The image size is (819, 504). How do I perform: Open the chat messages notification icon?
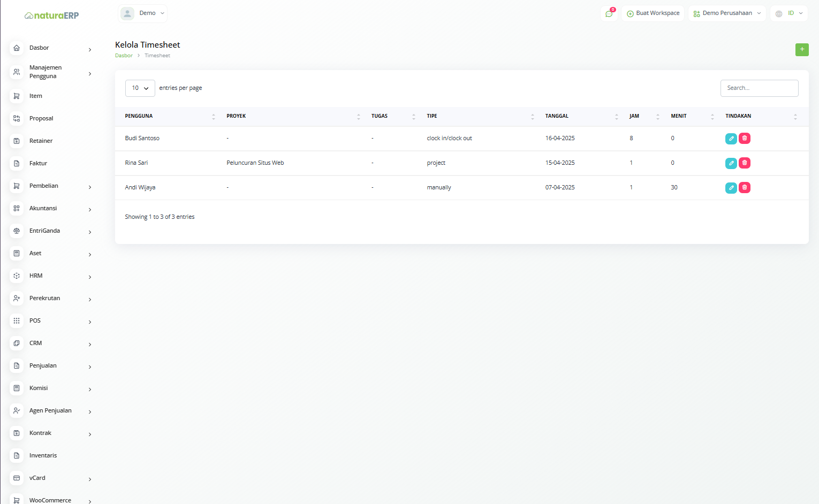pos(609,13)
